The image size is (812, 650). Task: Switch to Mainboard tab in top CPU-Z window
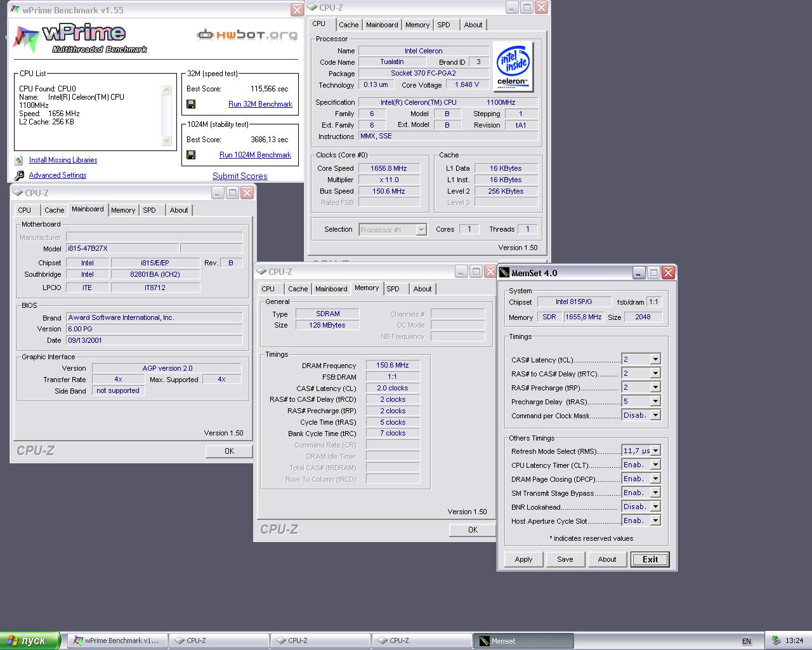(x=382, y=25)
